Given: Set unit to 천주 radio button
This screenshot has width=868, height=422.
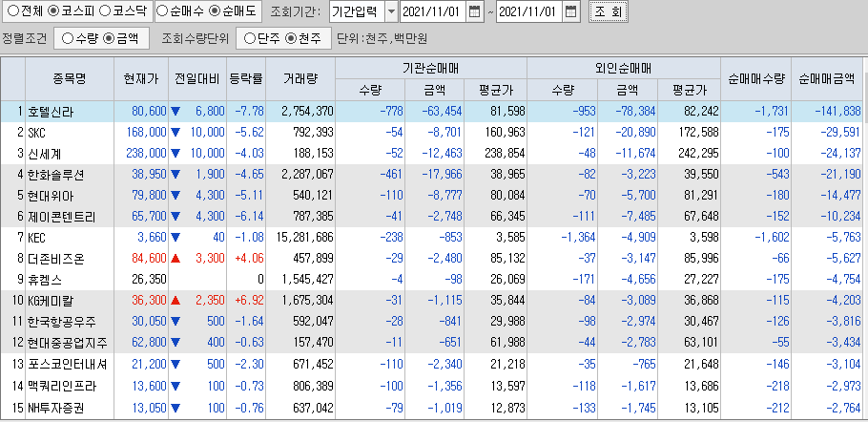Looking at the screenshot, I should (291, 38).
